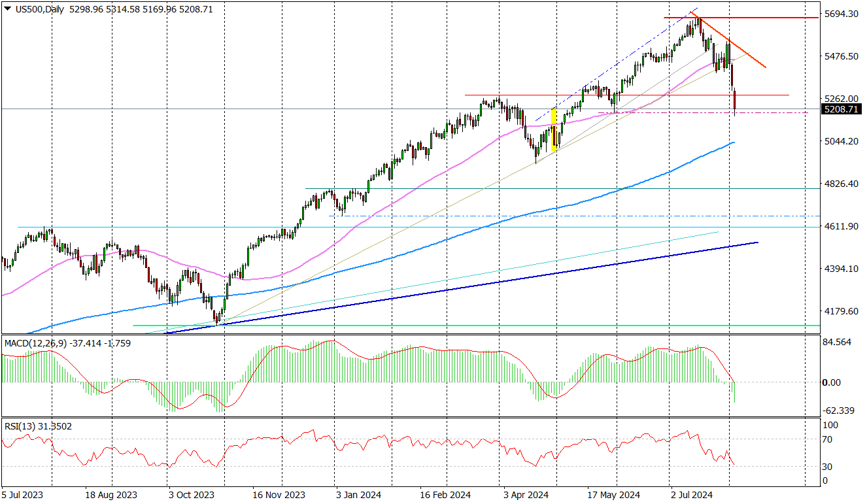Click the 5694.30 price axis label
The height and width of the screenshot is (504, 867).
tap(840, 14)
